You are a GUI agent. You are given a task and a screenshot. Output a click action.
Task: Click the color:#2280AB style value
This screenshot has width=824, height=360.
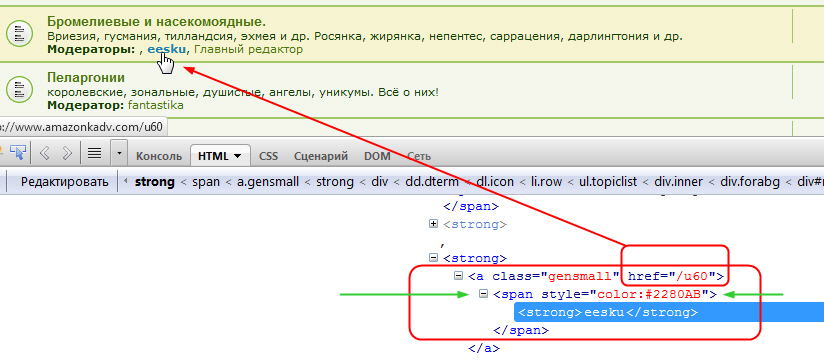click(648, 294)
